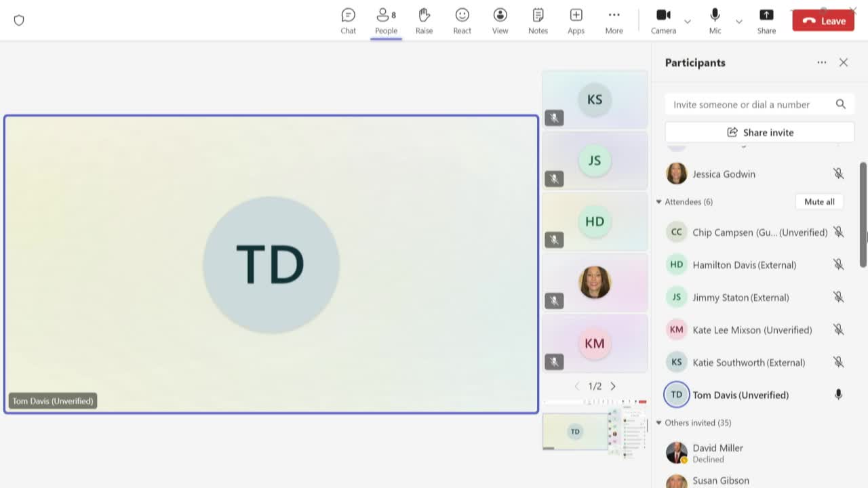Toggle mute for Chip Campsen

click(x=839, y=232)
